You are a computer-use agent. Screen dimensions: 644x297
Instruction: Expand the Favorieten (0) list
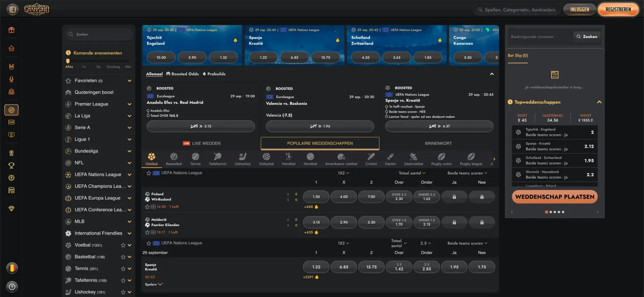(x=129, y=81)
